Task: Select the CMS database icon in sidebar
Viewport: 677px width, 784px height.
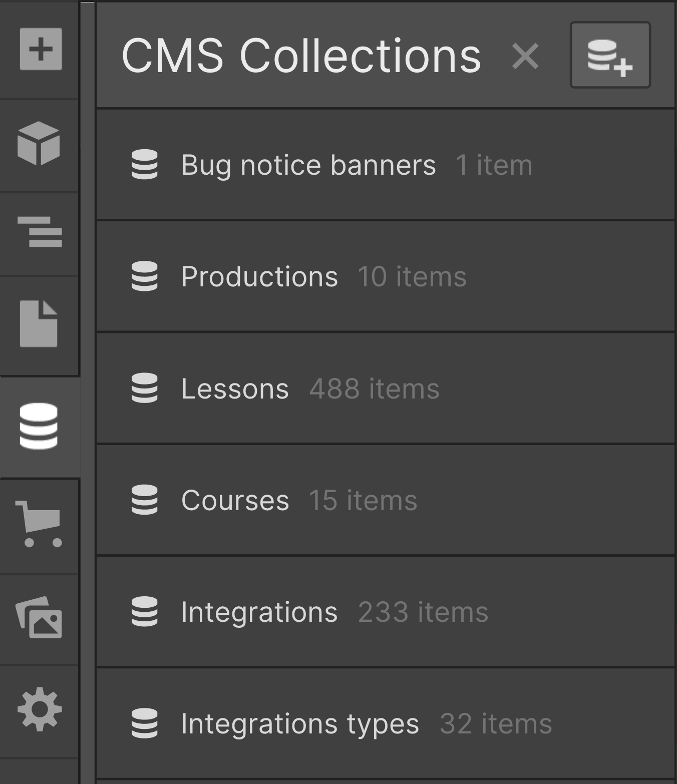Action: (39, 426)
